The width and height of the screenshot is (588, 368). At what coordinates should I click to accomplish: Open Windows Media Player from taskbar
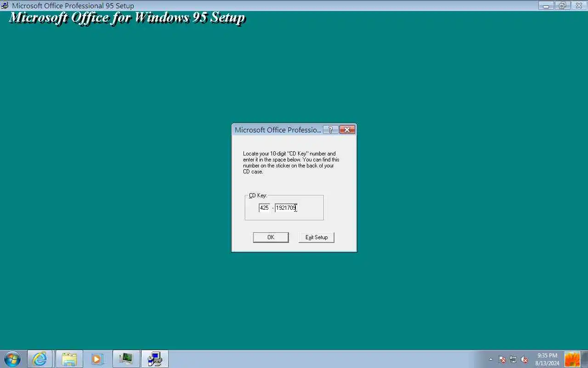97,359
